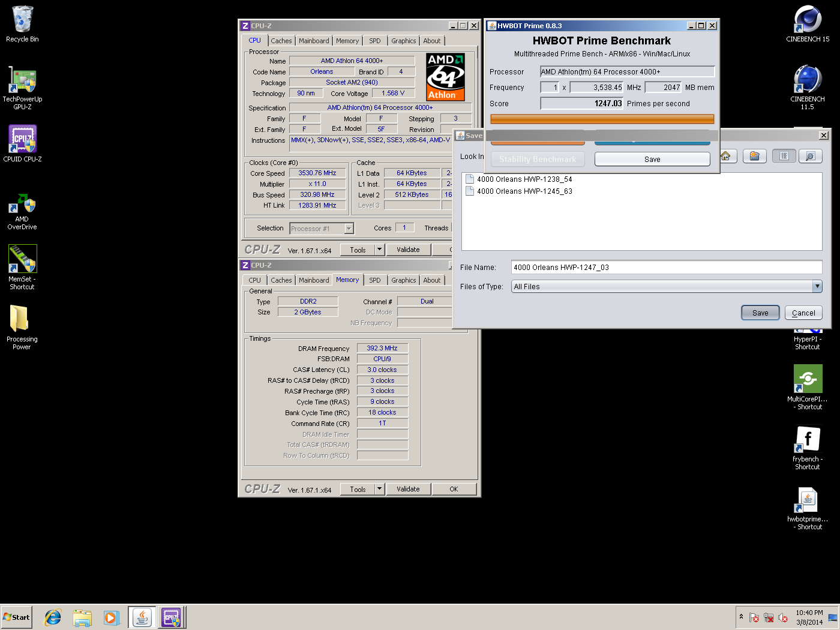Select the hwbotprime shortcut desktop icon

coord(808,508)
